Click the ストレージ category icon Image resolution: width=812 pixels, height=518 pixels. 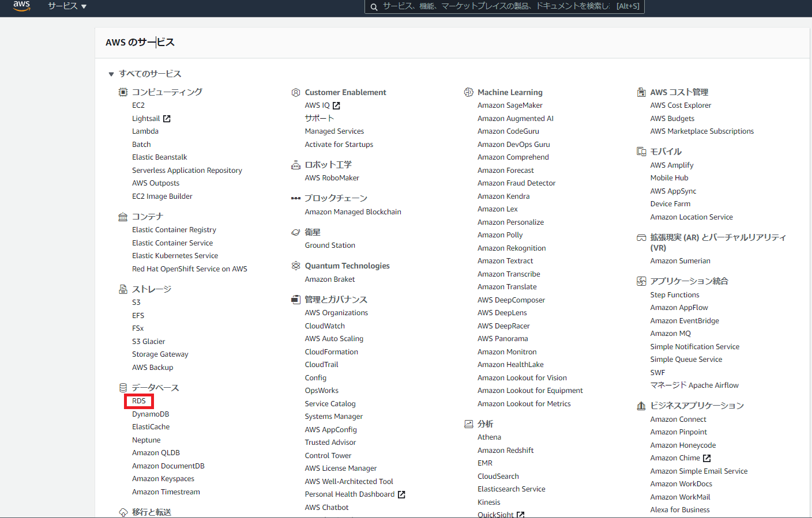click(x=123, y=289)
